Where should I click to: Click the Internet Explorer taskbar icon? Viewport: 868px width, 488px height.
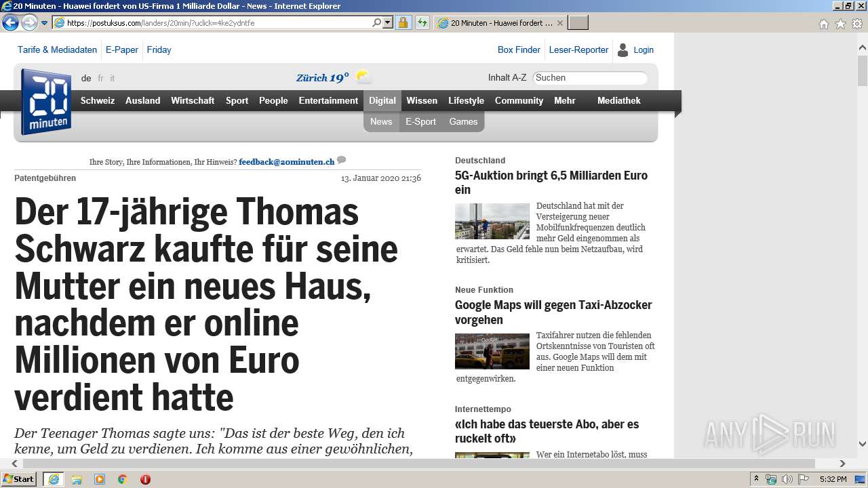click(54, 479)
